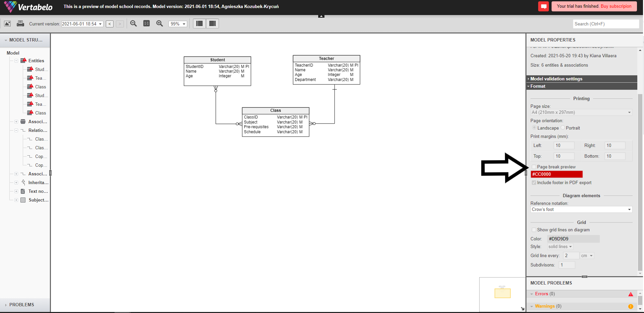
Task: Open the Buy subscription link
Action: click(616, 6)
